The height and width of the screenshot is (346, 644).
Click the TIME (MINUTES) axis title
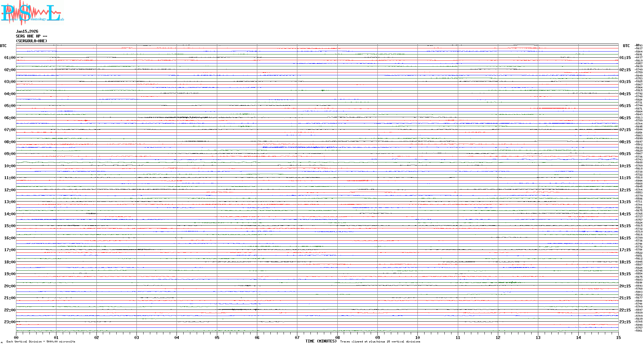(x=321, y=341)
